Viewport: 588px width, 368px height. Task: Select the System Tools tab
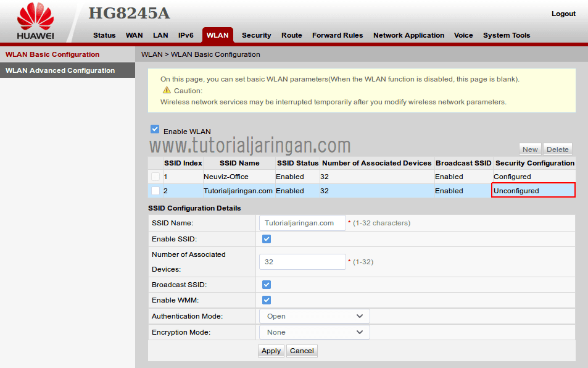[506, 35]
